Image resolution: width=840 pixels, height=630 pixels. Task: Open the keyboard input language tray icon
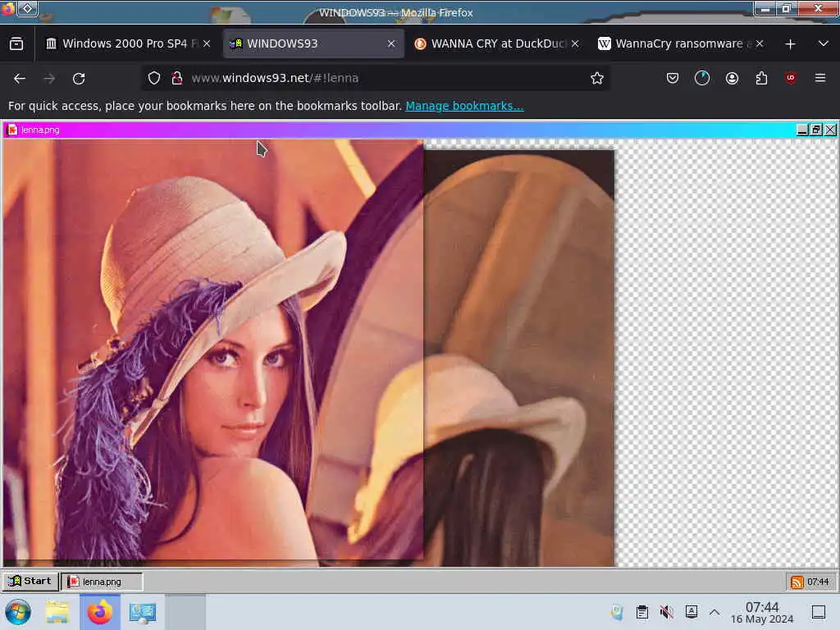[x=691, y=612]
